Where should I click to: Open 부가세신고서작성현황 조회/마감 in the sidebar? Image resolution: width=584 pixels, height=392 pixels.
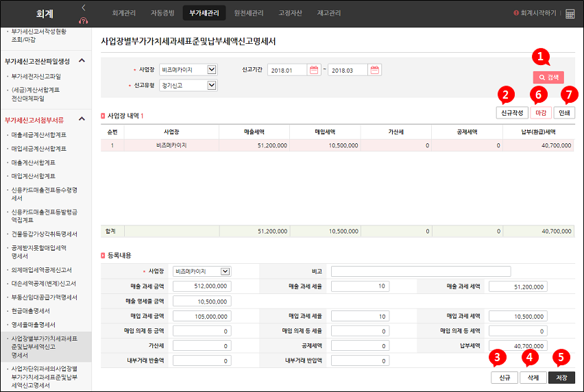coord(39,36)
